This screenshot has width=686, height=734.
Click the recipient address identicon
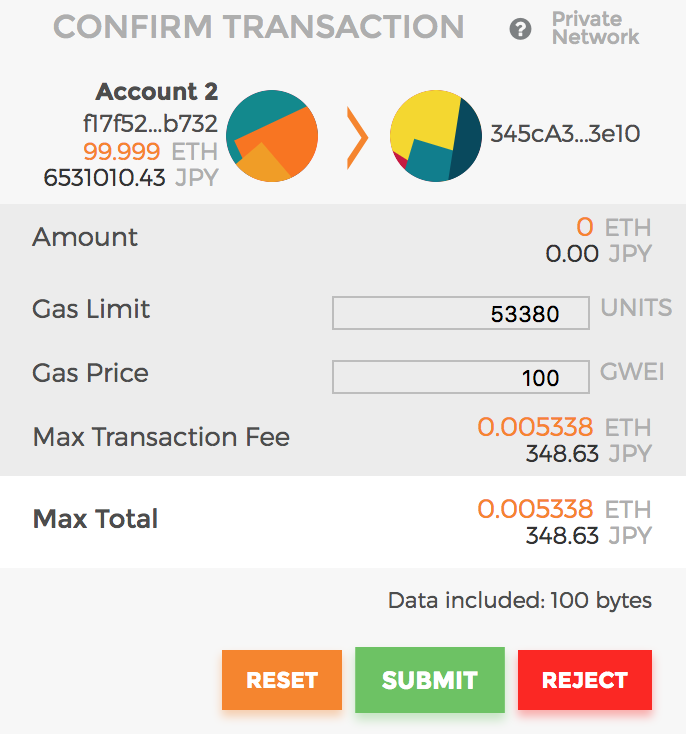(435, 135)
